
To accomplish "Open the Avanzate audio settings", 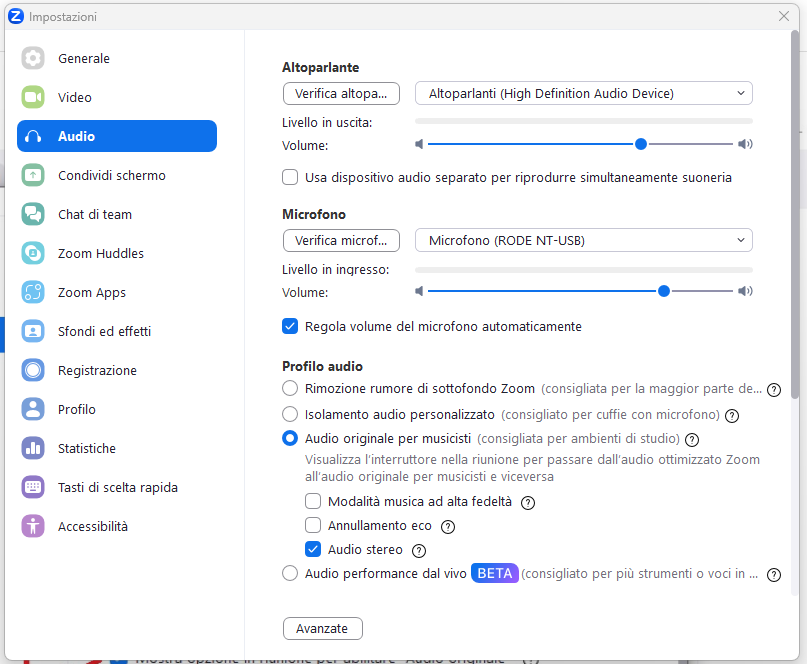I will pyautogui.click(x=323, y=628).
